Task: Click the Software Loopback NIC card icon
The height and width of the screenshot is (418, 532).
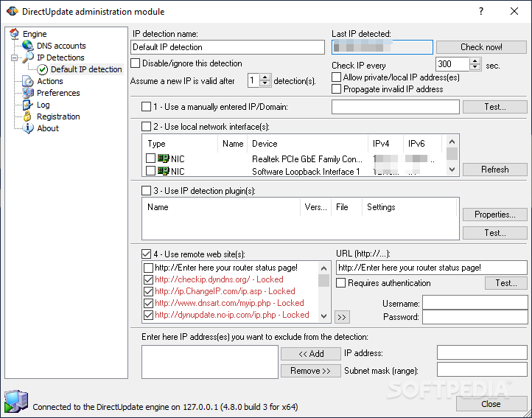Action: coord(163,171)
